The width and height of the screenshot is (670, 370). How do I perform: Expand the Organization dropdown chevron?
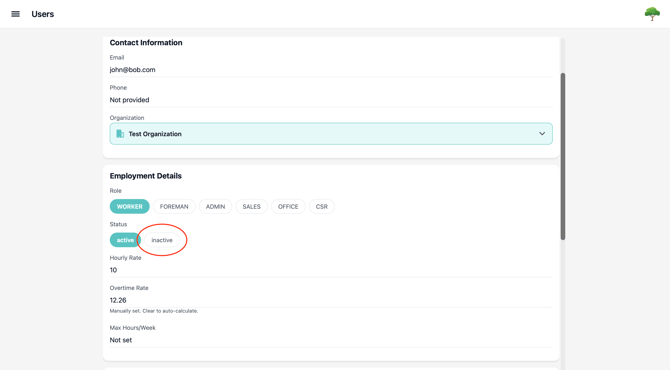[x=542, y=134]
